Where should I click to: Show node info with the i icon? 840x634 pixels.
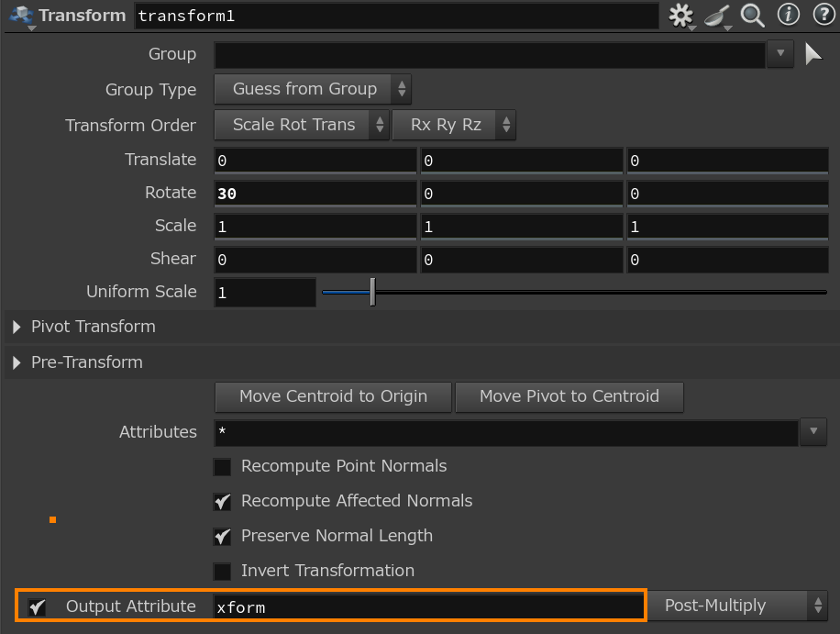(x=788, y=15)
